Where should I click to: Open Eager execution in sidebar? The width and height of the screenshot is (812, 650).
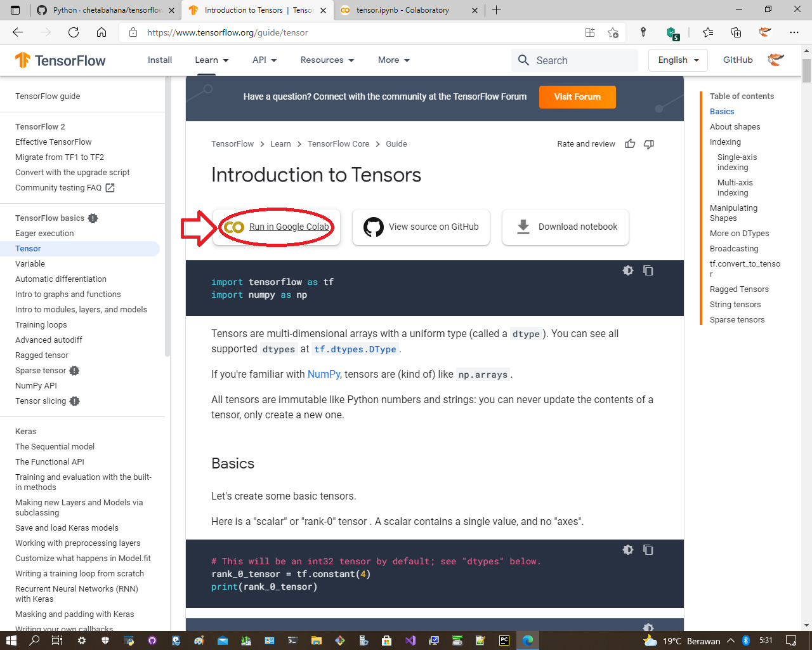[x=44, y=234]
